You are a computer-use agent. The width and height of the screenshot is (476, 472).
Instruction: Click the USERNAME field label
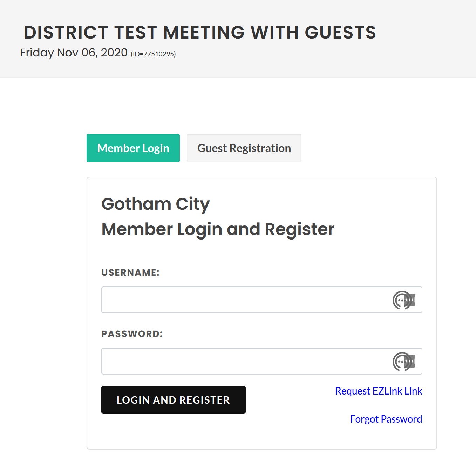pyautogui.click(x=130, y=272)
